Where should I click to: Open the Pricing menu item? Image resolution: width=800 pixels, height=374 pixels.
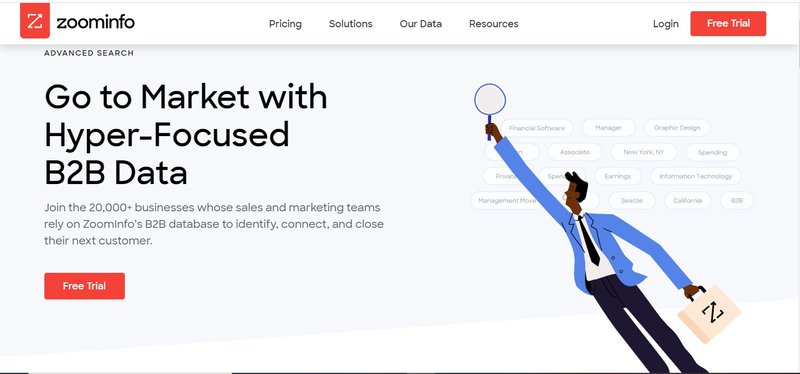pos(285,24)
